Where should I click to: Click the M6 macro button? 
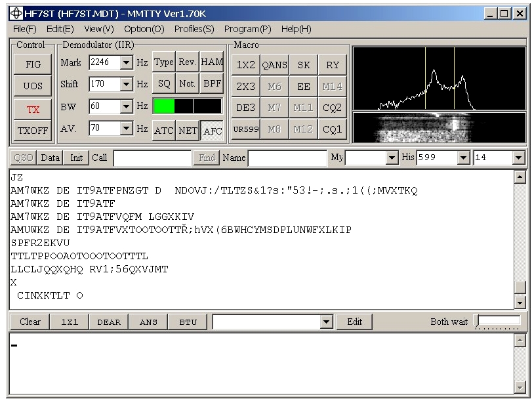274,86
